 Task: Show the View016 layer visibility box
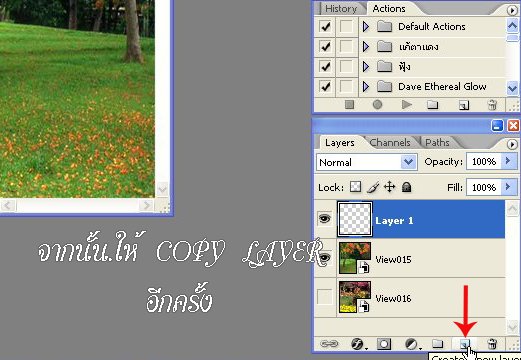(325, 297)
